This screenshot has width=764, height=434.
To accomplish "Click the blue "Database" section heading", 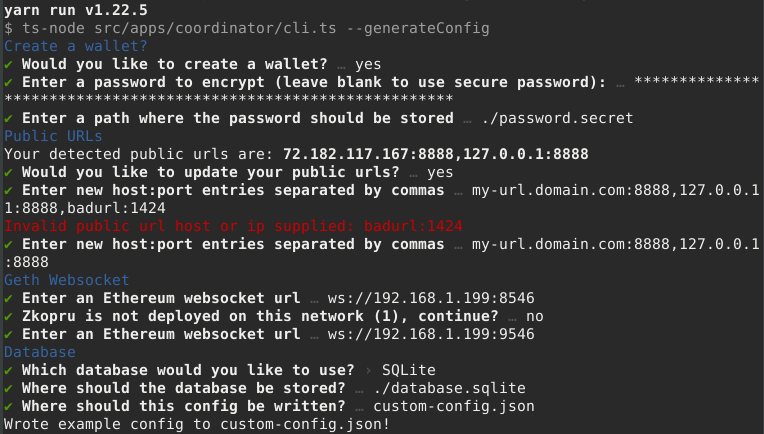I will (x=40, y=352).
